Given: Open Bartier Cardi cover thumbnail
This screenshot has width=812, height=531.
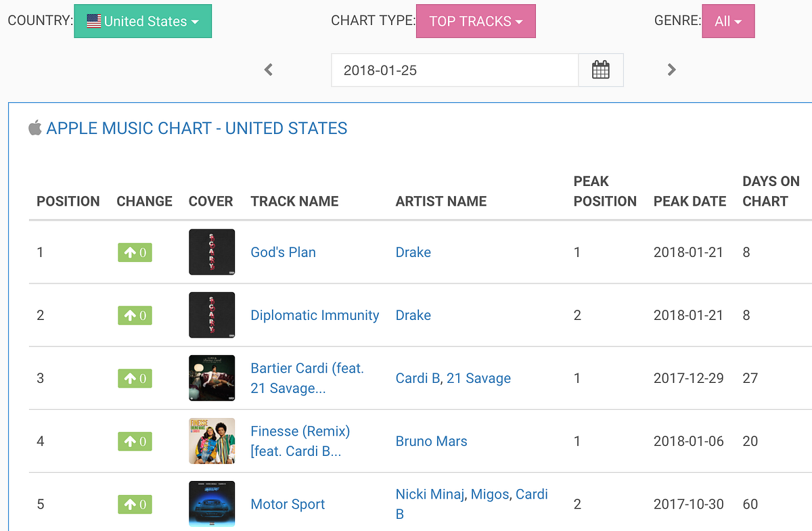Looking at the screenshot, I should coord(212,378).
